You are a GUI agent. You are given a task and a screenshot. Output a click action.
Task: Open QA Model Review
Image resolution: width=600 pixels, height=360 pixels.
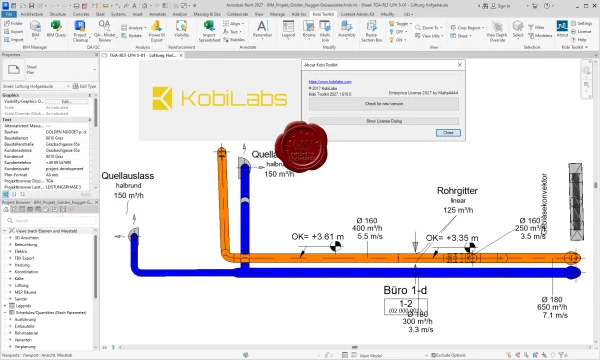pyautogui.click(x=104, y=31)
